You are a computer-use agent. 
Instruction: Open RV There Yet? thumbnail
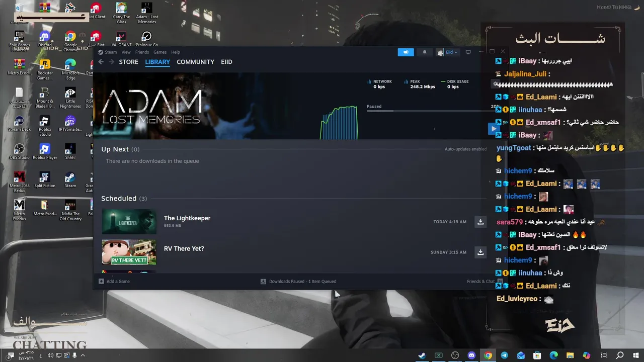(x=129, y=252)
